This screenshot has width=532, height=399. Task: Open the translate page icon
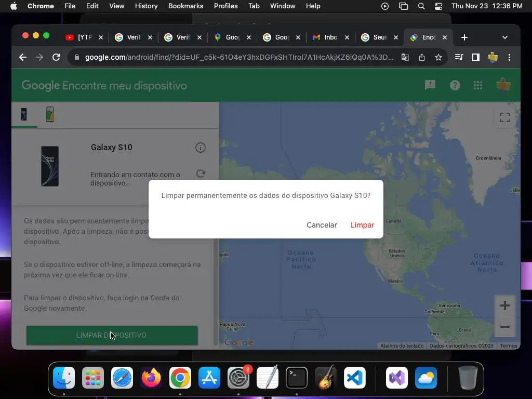click(405, 57)
